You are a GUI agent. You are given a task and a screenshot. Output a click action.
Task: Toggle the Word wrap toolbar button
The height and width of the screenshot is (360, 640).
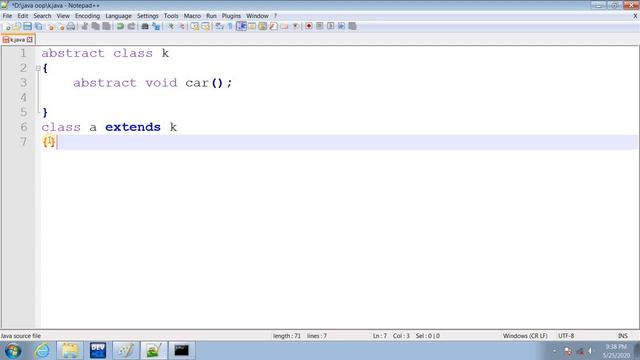pyautogui.click(x=219, y=27)
